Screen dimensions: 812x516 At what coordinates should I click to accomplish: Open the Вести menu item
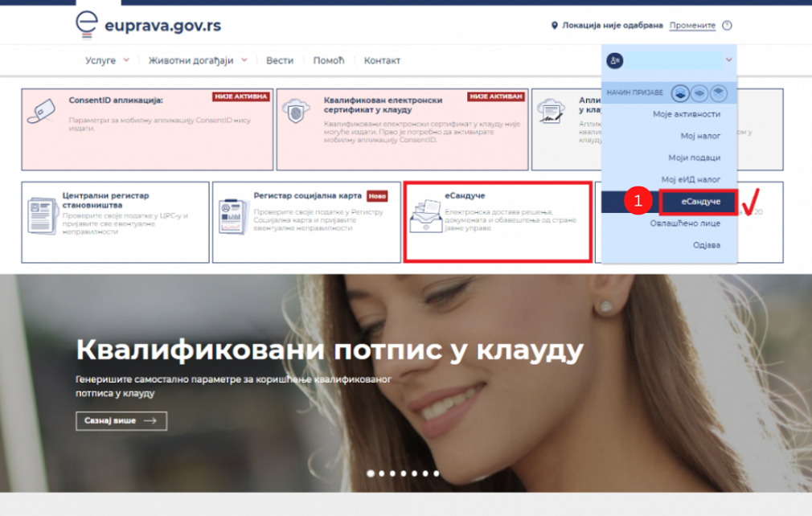pos(280,60)
